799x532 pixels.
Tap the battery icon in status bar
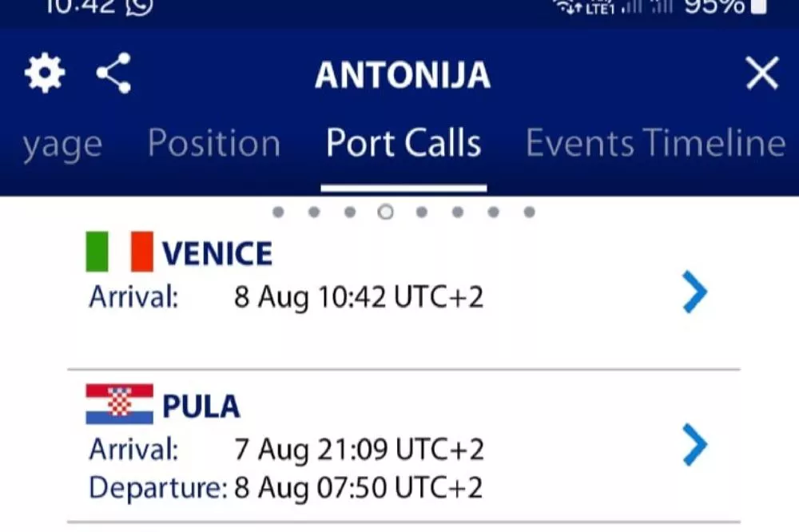click(758, 6)
